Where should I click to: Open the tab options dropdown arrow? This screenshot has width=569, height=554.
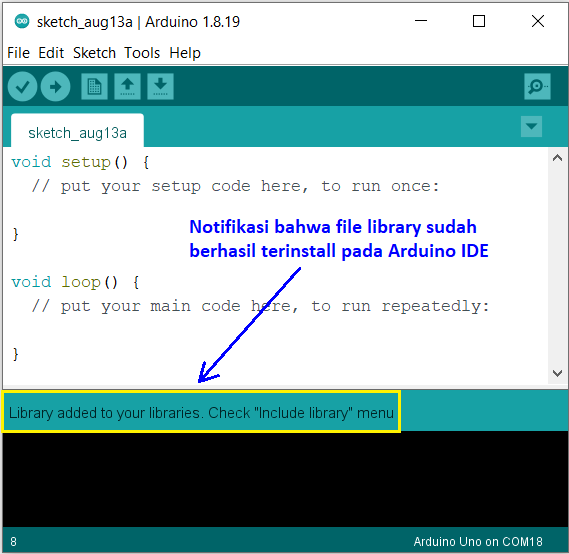tap(531, 126)
